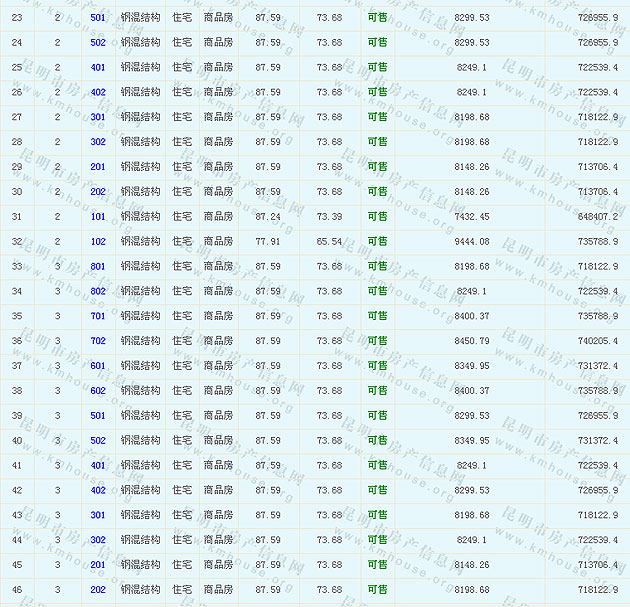The image size is (630, 607).
Task: Click total price 648407.2 in row 31
Action: pyautogui.click(x=597, y=217)
